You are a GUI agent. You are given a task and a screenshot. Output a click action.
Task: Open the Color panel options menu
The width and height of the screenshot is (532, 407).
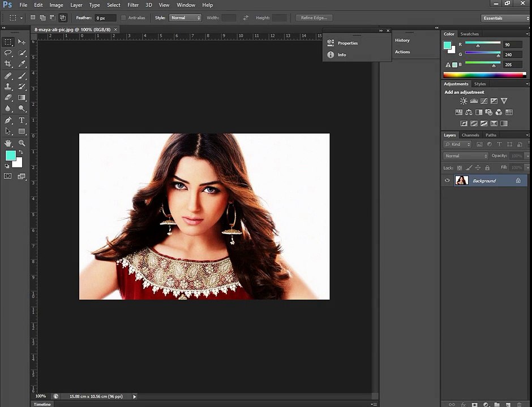coord(527,34)
